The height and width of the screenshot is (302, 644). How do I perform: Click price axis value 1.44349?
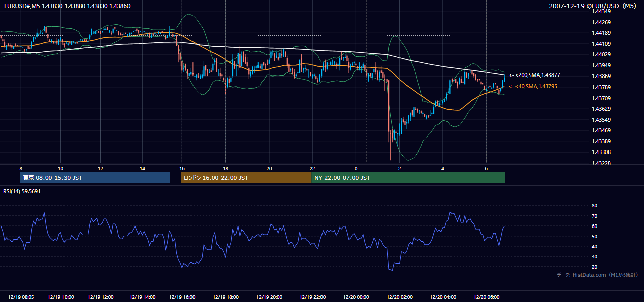click(x=601, y=12)
